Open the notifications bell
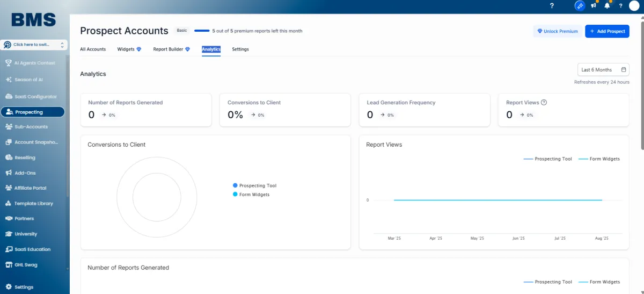The width and height of the screenshot is (644, 294). click(607, 6)
